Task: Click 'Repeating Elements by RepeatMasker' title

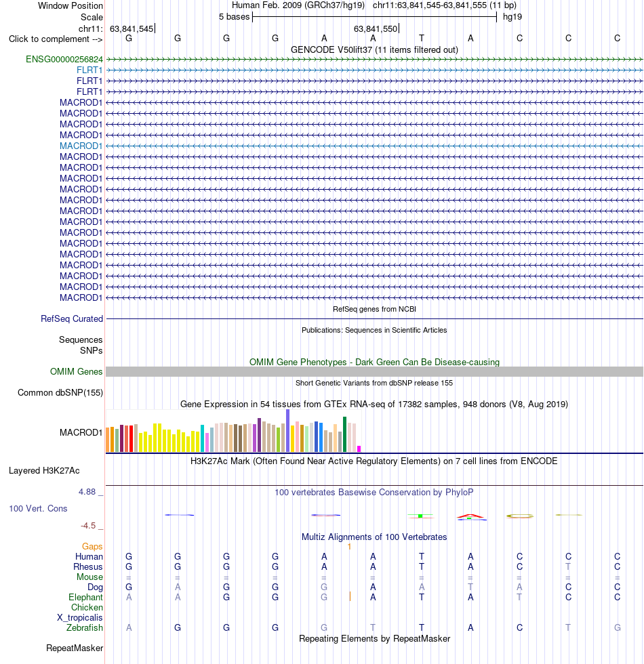Action: click(374, 638)
